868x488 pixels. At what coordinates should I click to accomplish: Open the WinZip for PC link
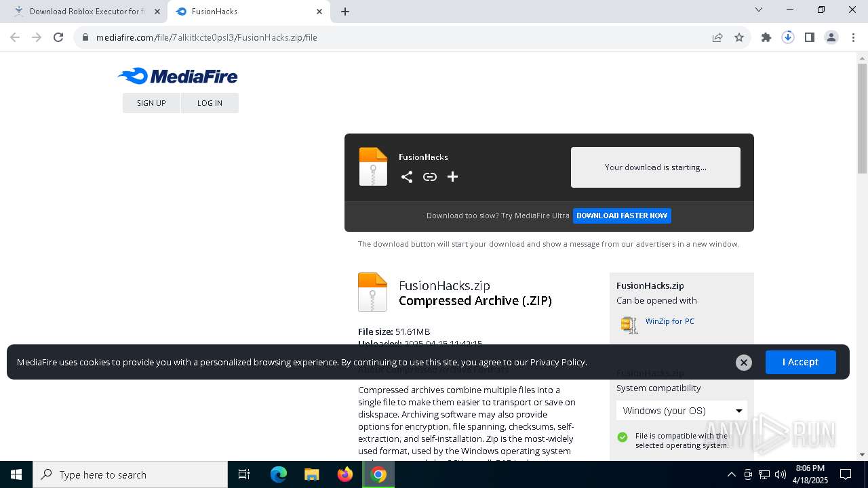669,321
